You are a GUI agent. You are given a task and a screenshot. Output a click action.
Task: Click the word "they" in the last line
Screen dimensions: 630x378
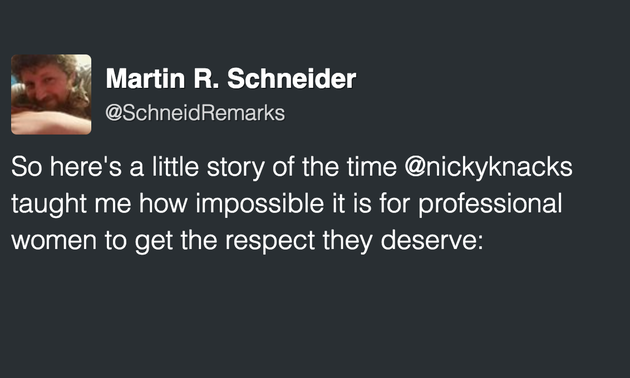(347, 241)
